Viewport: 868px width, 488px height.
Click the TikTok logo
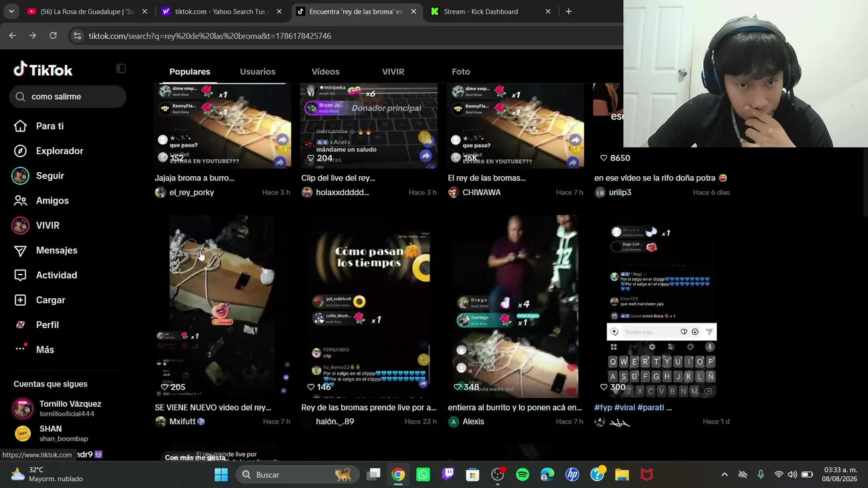(43, 70)
